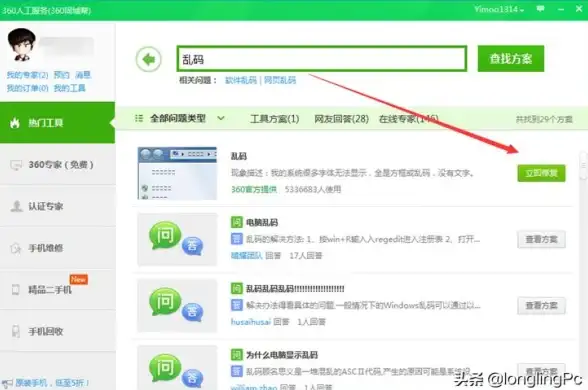588x390 pixels.
Task: Select 手机回收 in the sidebar
Action: point(57,331)
